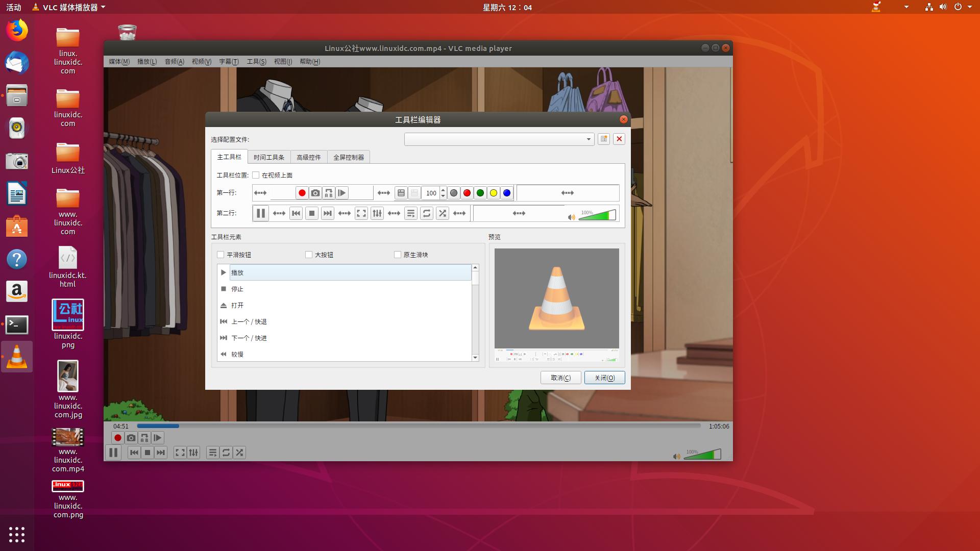Open the 工具(S) menu
The height and width of the screenshot is (551, 980).
pyautogui.click(x=256, y=61)
